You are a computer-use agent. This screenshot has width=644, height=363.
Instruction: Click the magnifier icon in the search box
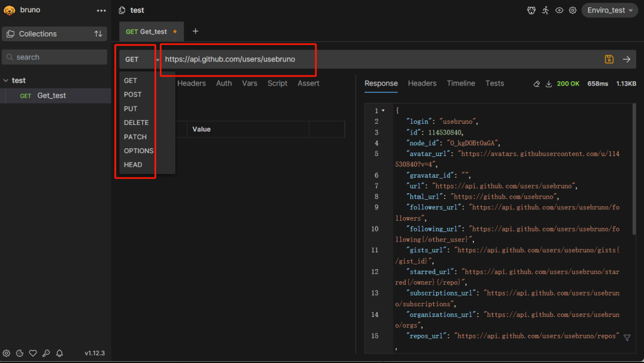[x=10, y=57]
